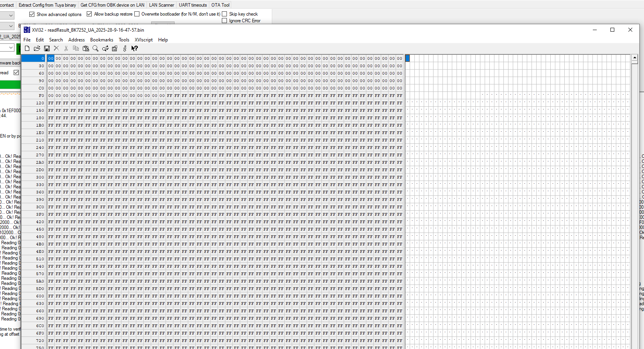Toggle the checkbox beside 'read' in flasher window
This screenshot has height=349, width=644.
tap(16, 73)
